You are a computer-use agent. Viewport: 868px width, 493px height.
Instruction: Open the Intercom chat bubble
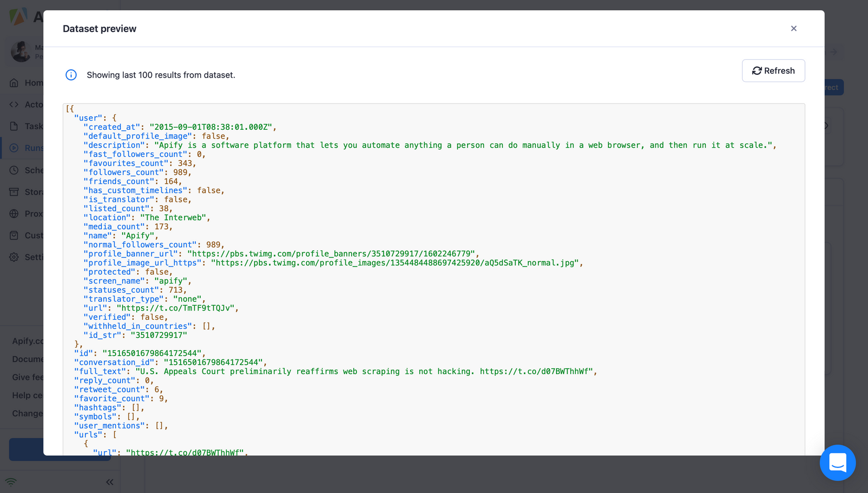(x=837, y=463)
